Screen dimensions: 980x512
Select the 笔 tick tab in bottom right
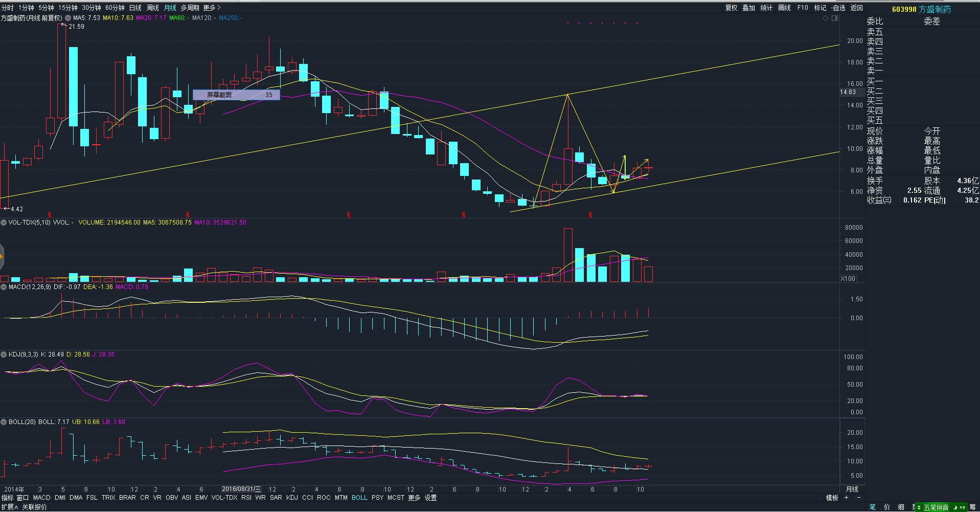tap(872, 507)
